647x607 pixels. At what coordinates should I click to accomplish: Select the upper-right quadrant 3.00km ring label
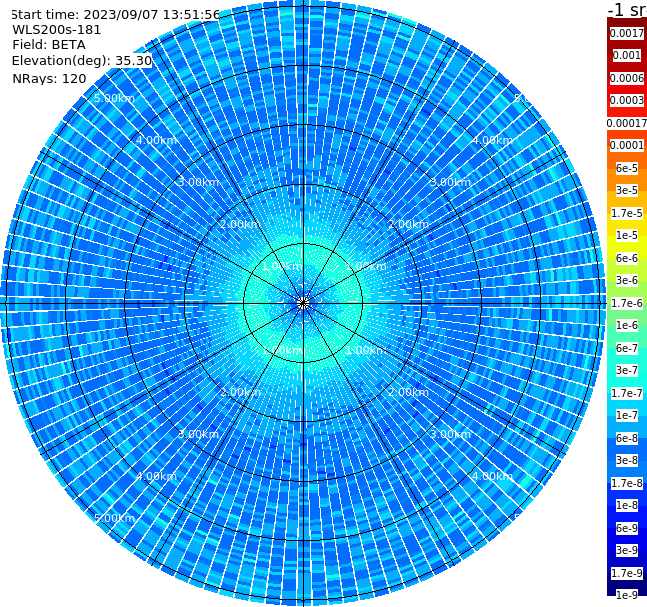450,182
